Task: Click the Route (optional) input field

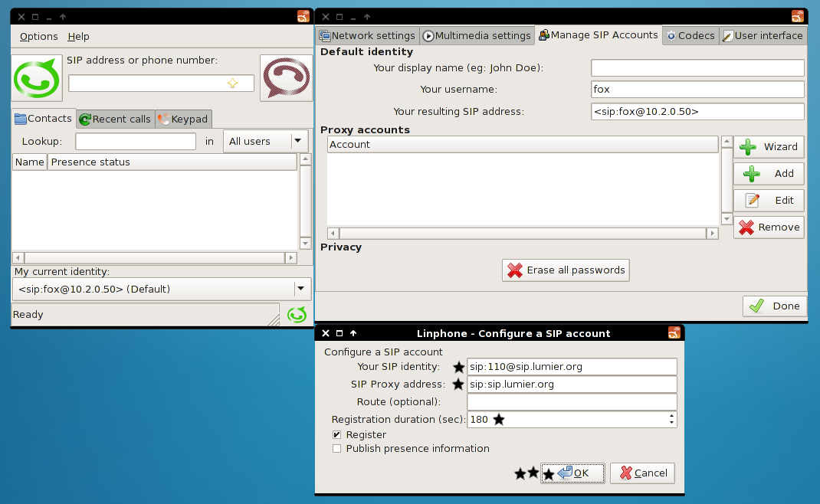Action: 572,402
